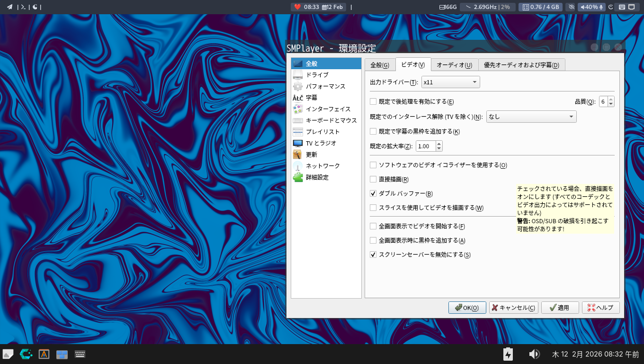This screenshot has height=364, width=644.
Task: Open the インターレース解除 なし dropdown
Action: pos(531,117)
